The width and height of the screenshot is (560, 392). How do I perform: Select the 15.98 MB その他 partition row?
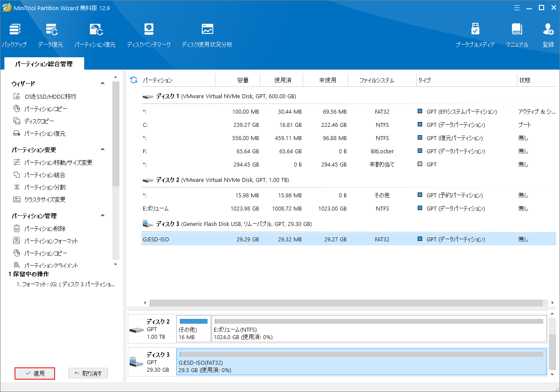(349, 195)
